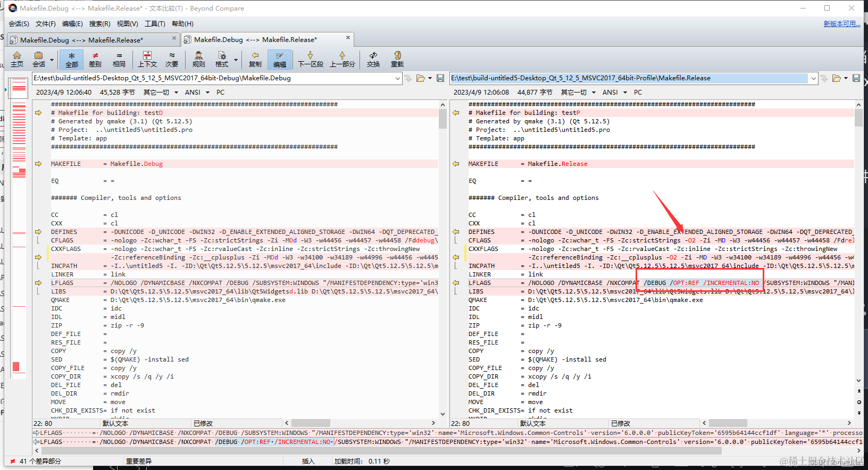Image resolution: width=868 pixels, height=470 pixels.
Task: Expand the 格式 dropdown arrow
Action: 236,60
